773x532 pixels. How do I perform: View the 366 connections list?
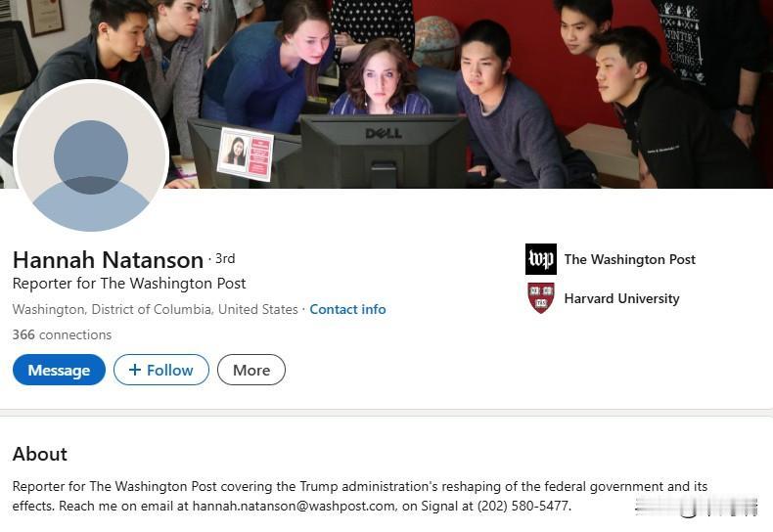[x=62, y=335]
